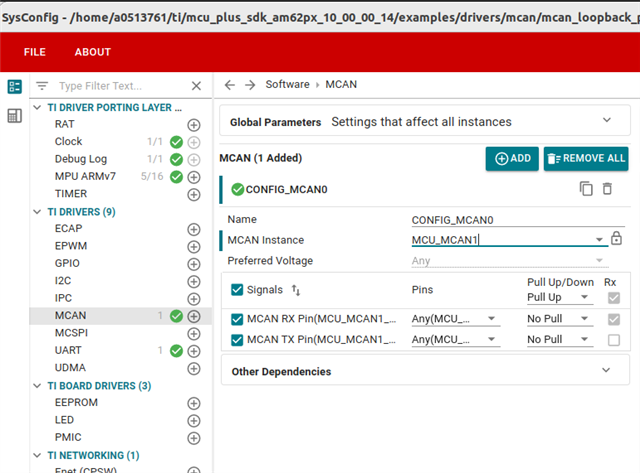
Task: Collapse the TI DRIVER PORTING LAYER group
Action: 37,108
